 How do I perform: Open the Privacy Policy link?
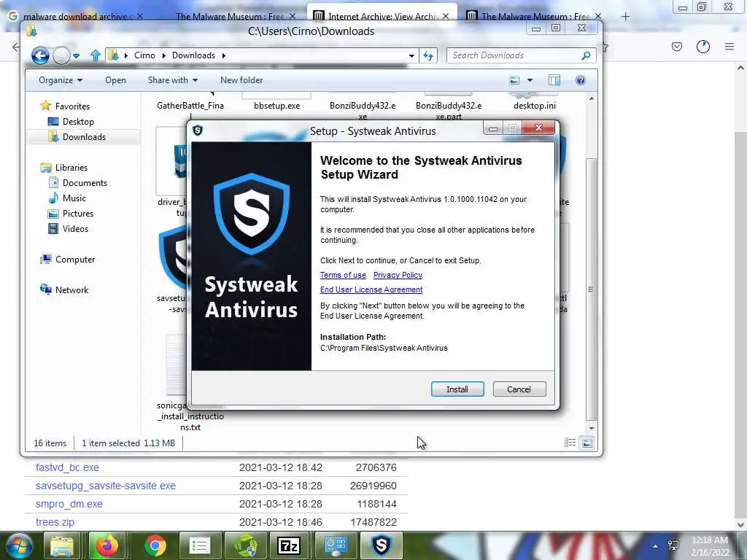398,275
